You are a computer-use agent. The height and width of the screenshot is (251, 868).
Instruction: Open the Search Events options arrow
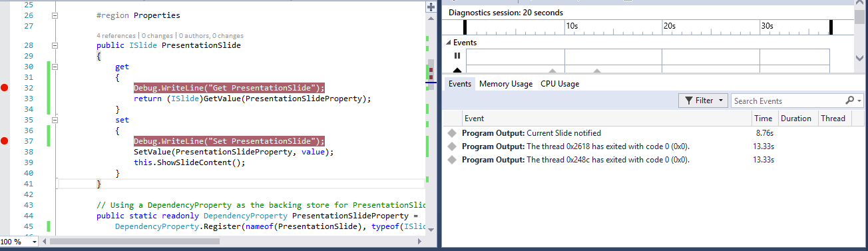click(x=860, y=101)
